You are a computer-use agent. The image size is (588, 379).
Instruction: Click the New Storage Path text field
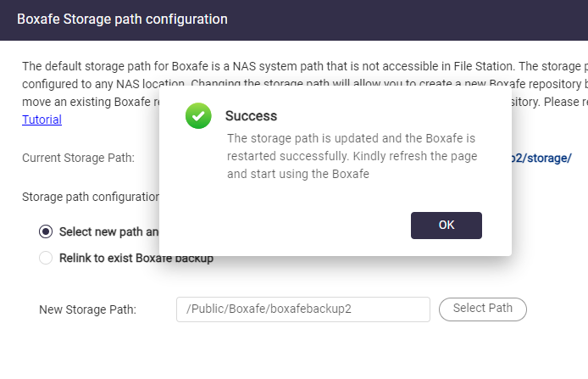pos(302,309)
